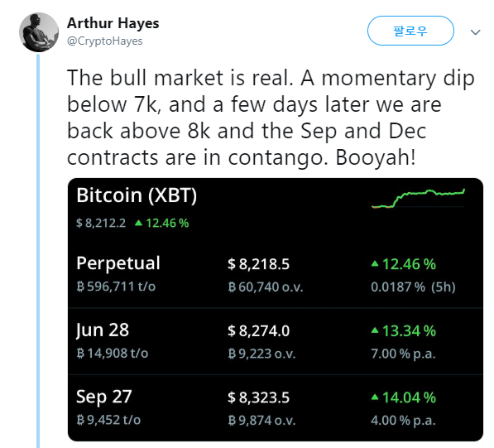Click the Arthur Hayes display name
Screen dimensions: 494x448
[x=113, y=23]
